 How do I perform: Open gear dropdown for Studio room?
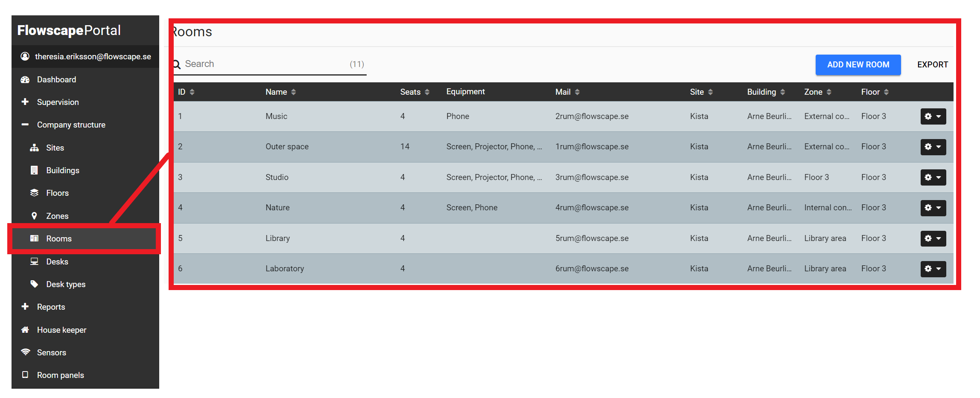tap(933, 177)
